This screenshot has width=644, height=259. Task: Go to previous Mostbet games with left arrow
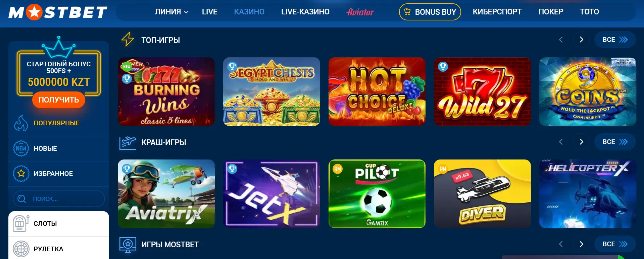[x=561, y=244]
